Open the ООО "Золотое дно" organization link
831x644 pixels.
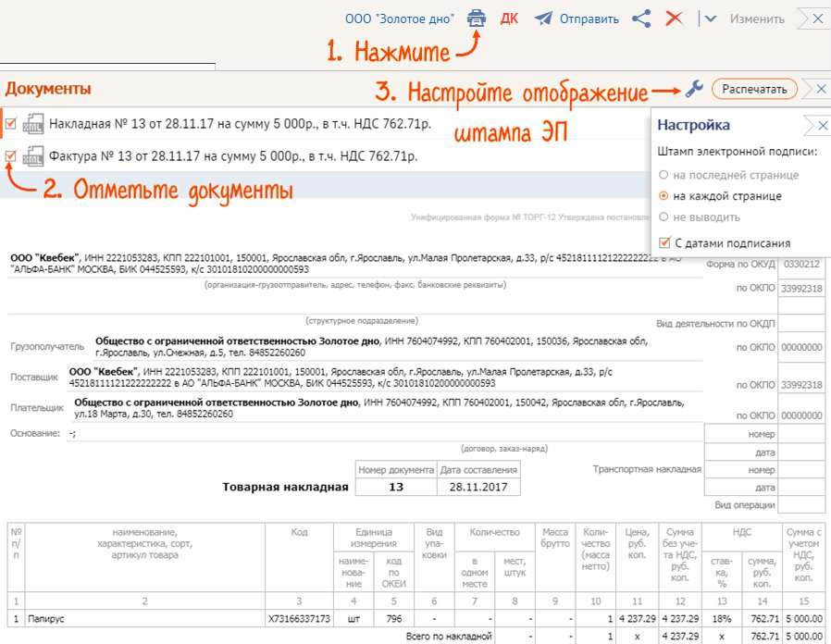pyautogui.click(x=400, y=19)
